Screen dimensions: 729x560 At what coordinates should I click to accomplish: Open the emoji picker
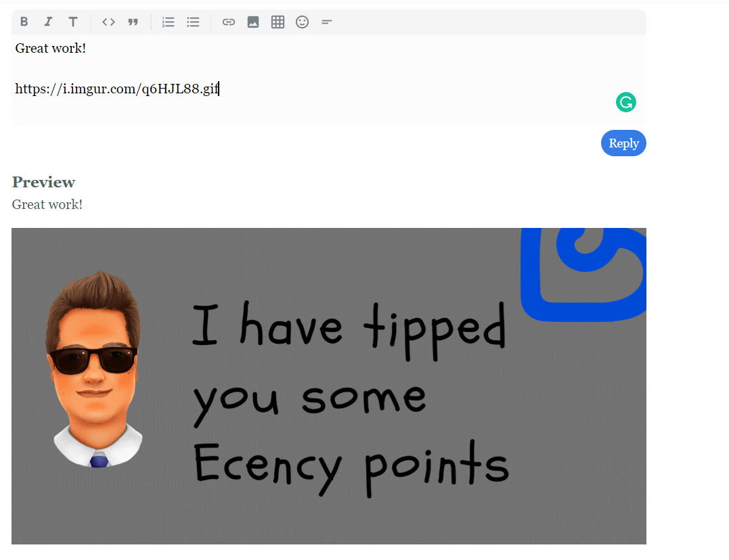click(302, 22)
